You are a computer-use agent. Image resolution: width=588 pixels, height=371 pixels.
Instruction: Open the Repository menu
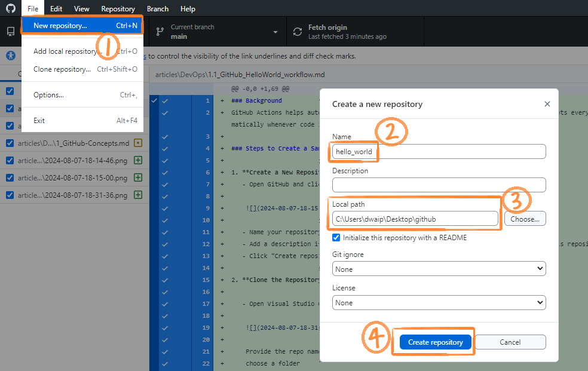[118, 8]
